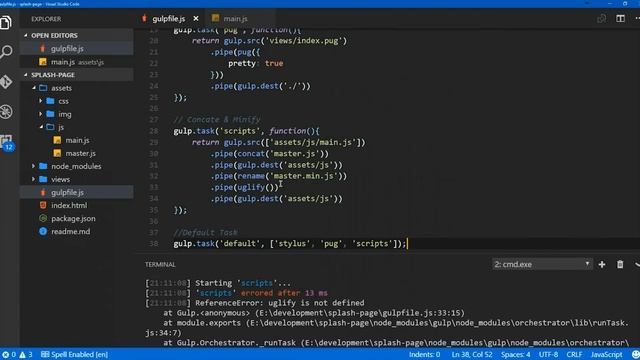Expand the node_modules folder
Image resolution: width=640 pixels, height=360 pixels.
pyautogui.click(x=77, y=167)
